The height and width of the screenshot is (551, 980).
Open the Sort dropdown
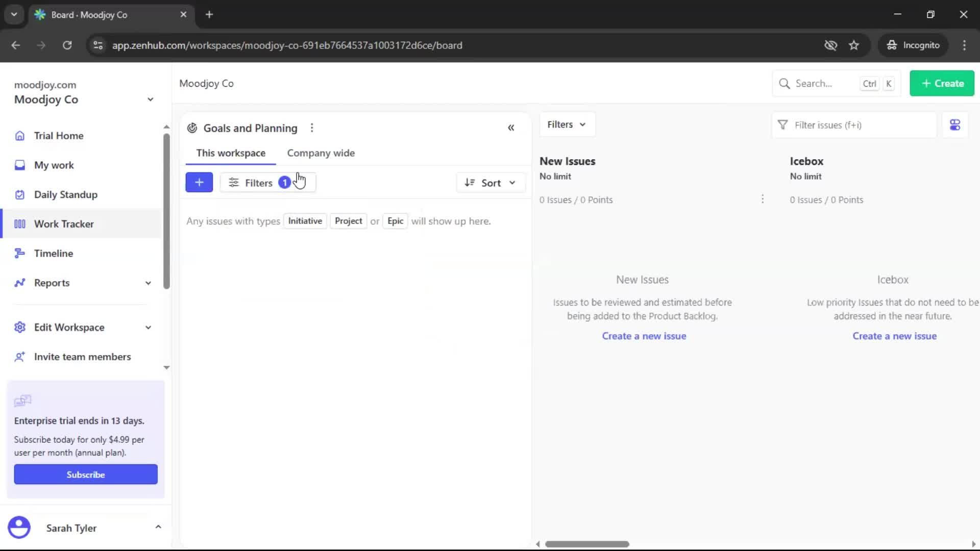tap(491, 182)
